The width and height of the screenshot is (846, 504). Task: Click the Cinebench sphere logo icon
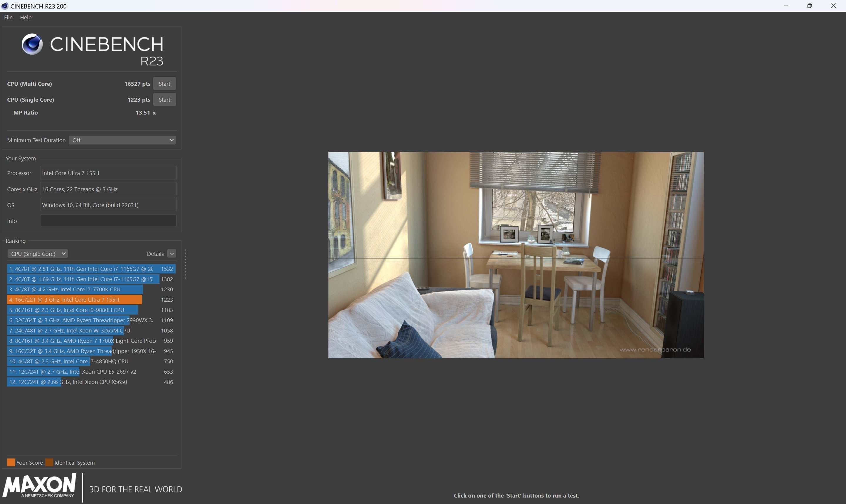point(32,44)
